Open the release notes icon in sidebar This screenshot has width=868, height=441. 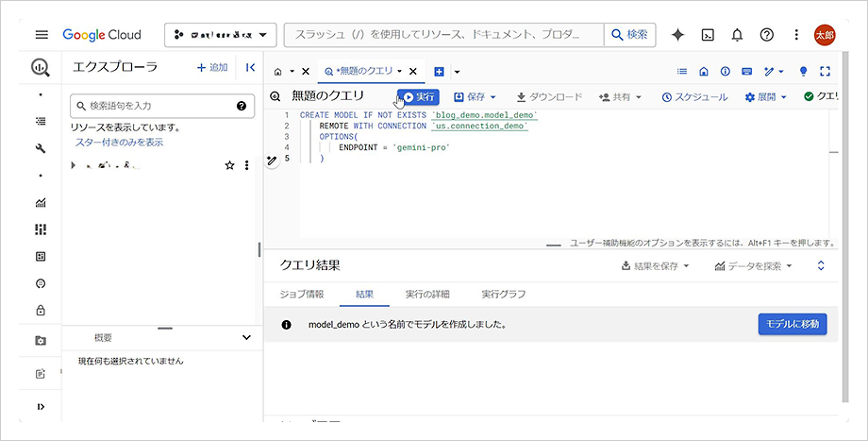click(41, 375)
